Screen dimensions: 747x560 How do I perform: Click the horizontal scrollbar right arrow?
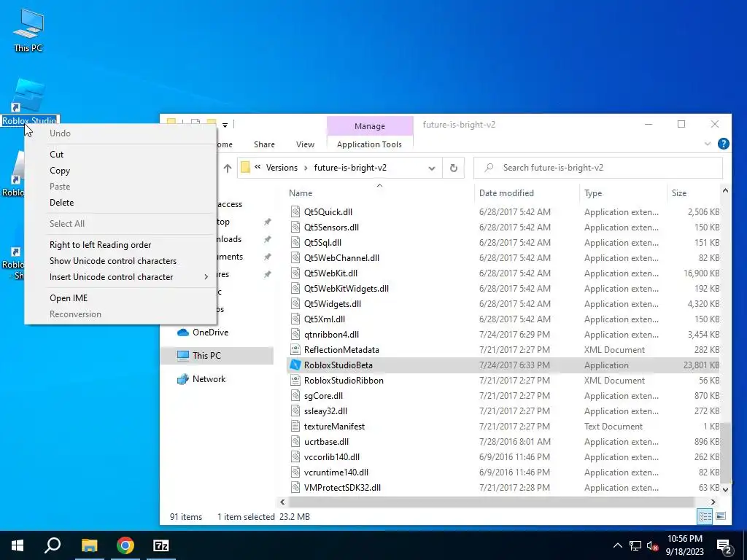point(713,502)
